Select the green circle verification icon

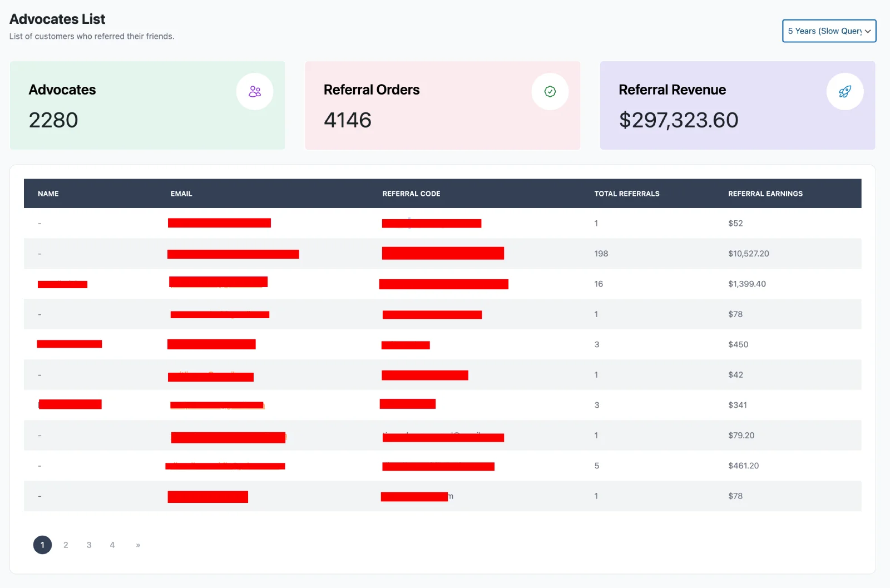(x=550, y=91)
